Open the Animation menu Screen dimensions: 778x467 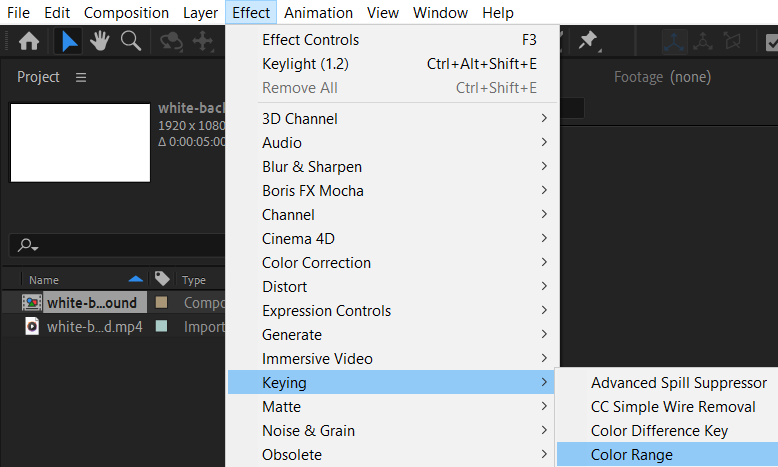(x=318, y=13)
